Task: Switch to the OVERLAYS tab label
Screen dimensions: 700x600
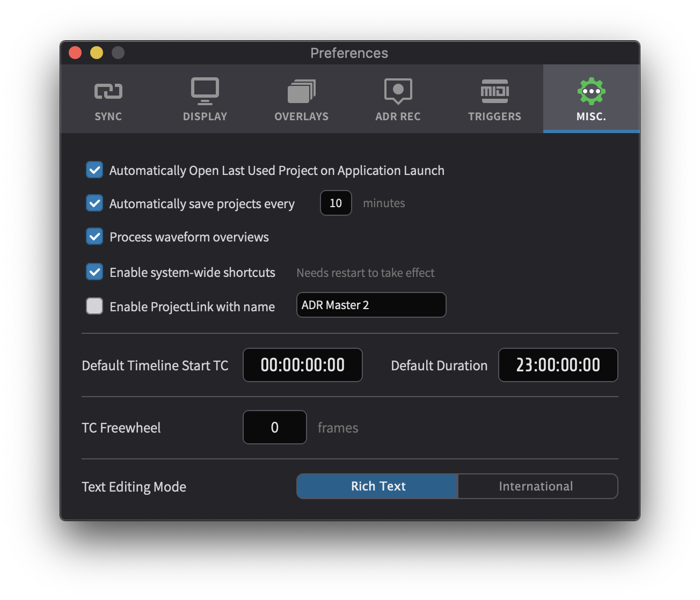Action: [302, 116]
